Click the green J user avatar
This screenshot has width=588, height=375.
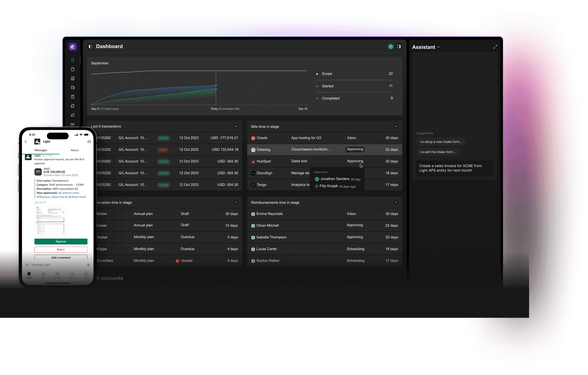tap(391, 47)
